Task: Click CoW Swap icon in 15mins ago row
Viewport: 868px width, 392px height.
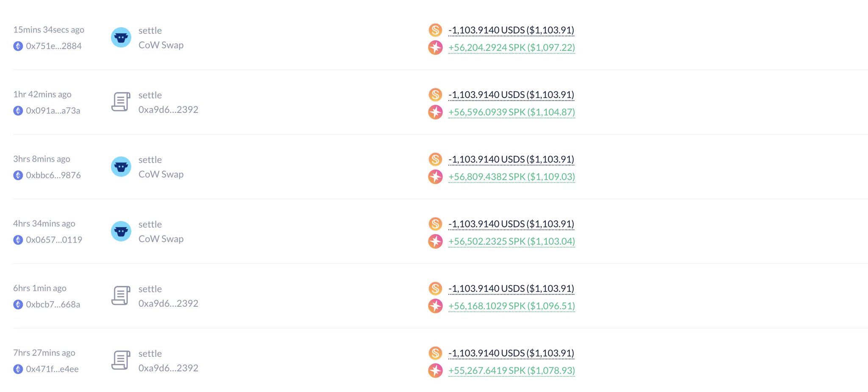Action: (121, 38)
